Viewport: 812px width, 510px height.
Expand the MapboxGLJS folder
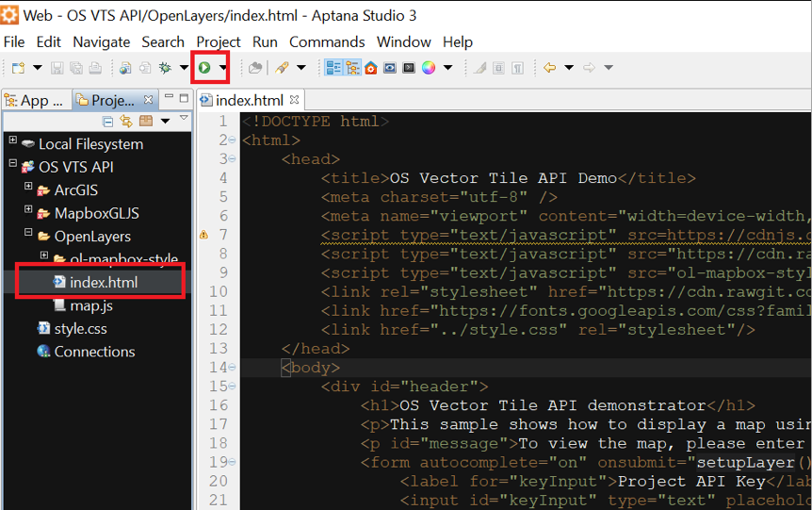pos(28,209)
